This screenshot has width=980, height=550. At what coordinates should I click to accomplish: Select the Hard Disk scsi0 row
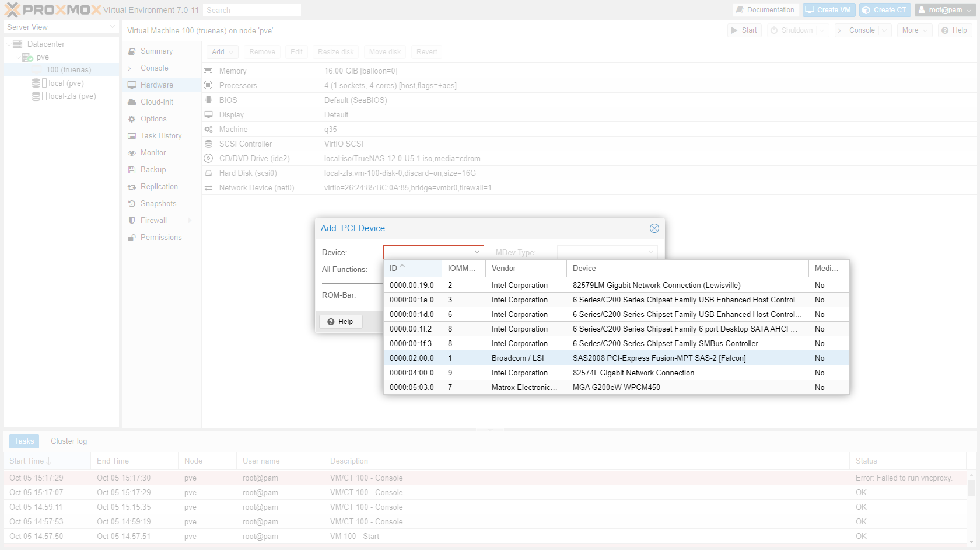point(589,173)
